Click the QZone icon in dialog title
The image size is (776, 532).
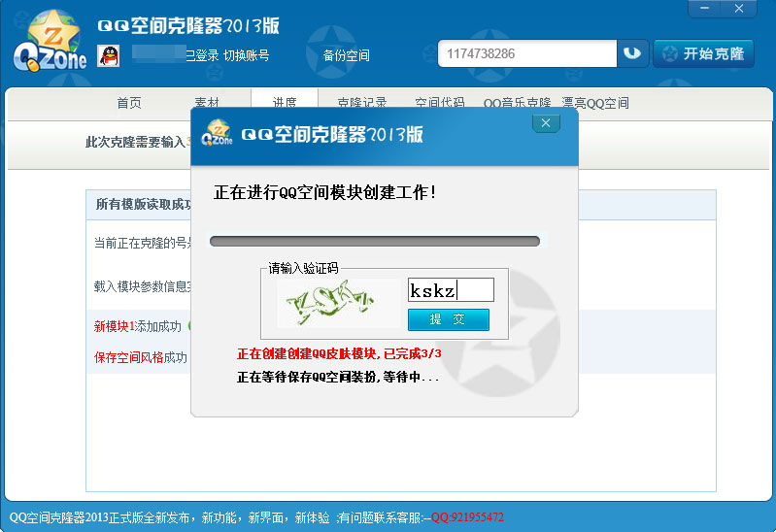(218, 133)
